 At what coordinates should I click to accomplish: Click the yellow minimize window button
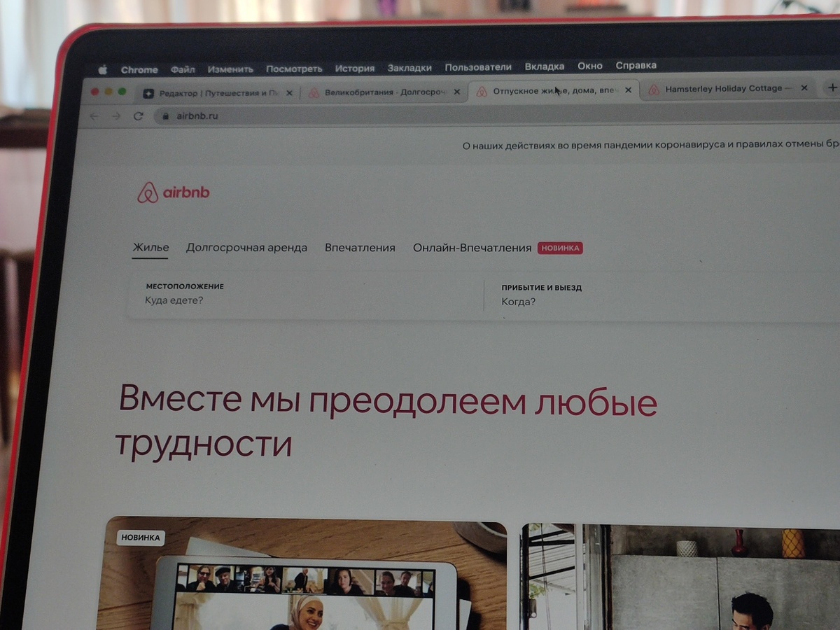click(x=108, y=92)
